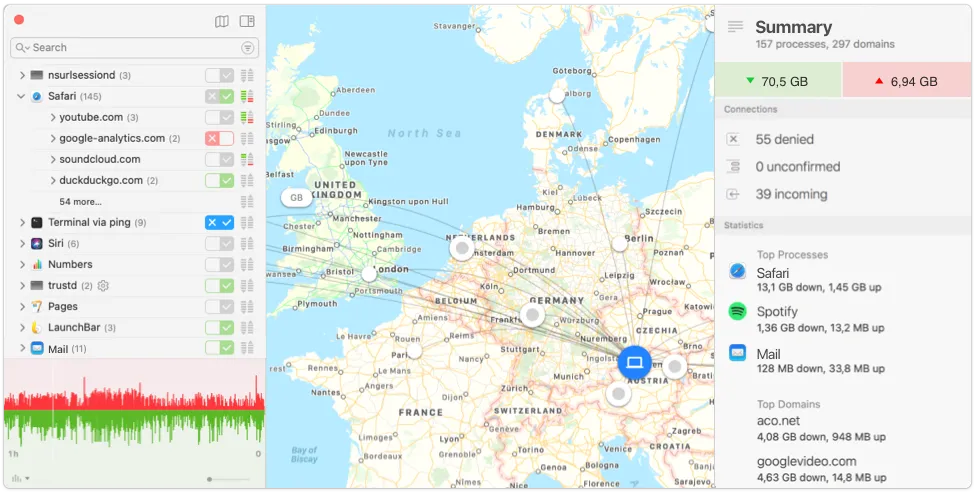976x496 pixels.
Task: Toggle the allow switch for trustd
Action: [x=220, y=286]
